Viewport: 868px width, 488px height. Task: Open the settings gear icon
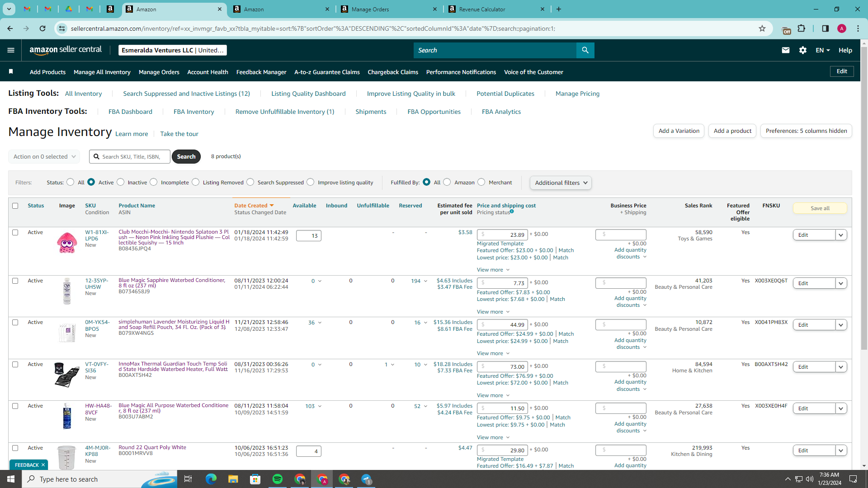[x=803, y=50]
